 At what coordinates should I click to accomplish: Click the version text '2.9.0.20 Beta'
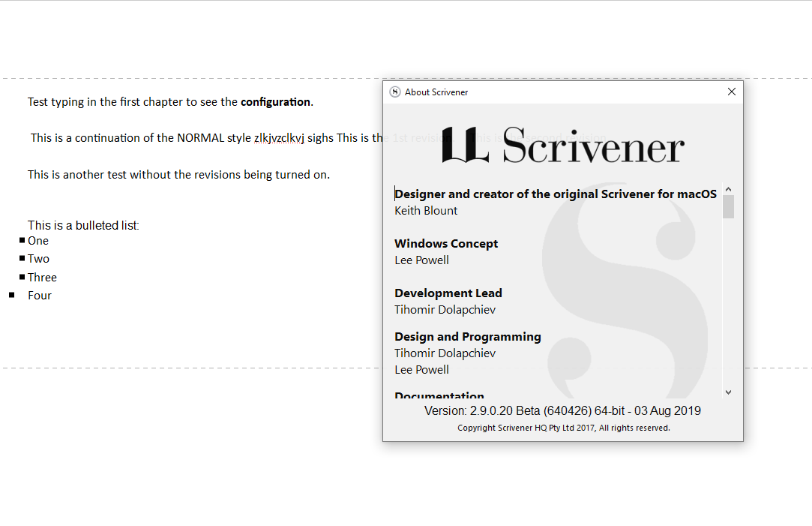(x=505, y=410)
